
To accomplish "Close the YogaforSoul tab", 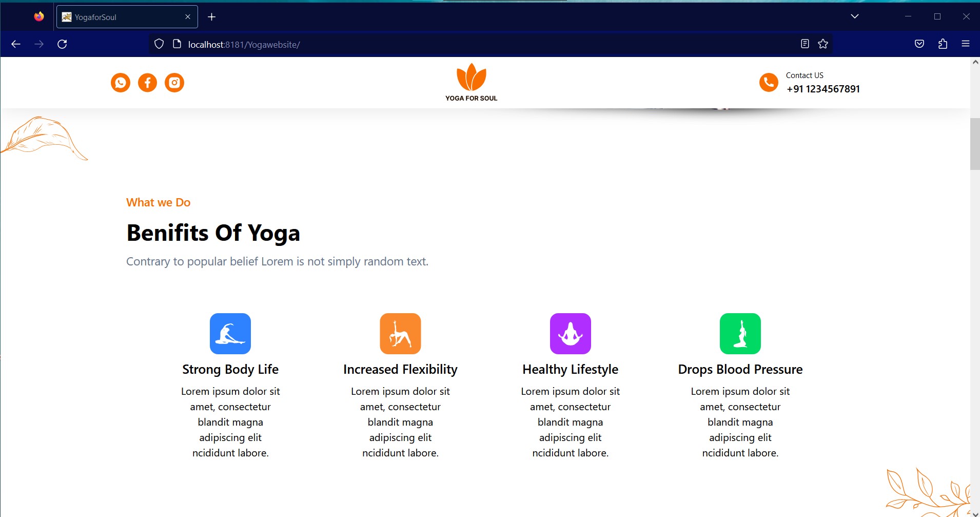I will coord(188,17).
